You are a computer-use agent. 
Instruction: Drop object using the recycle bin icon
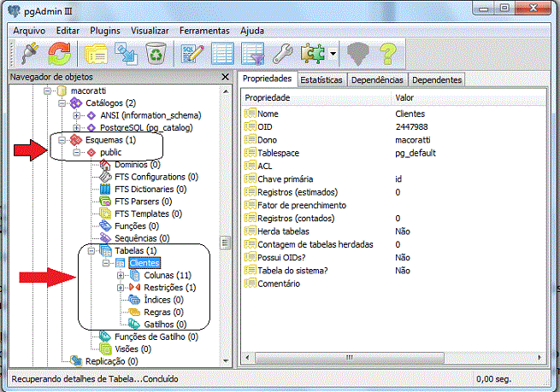click(x=156, y=54)
